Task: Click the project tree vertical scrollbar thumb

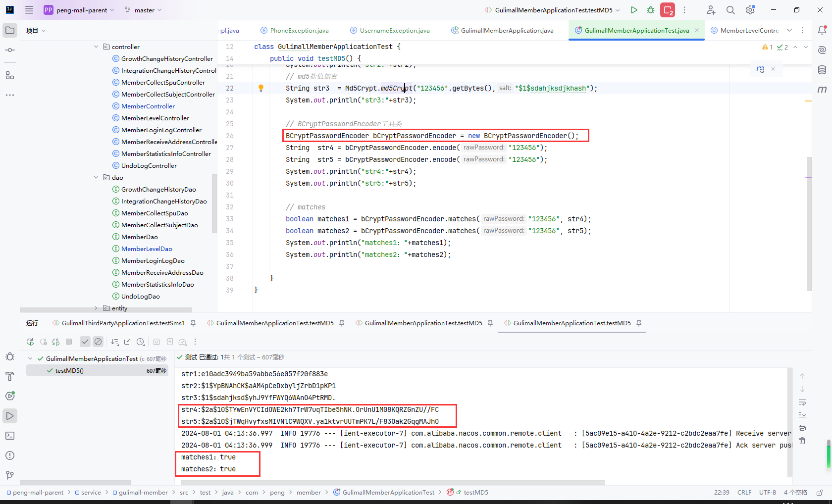Action: [x=214, y=203]
